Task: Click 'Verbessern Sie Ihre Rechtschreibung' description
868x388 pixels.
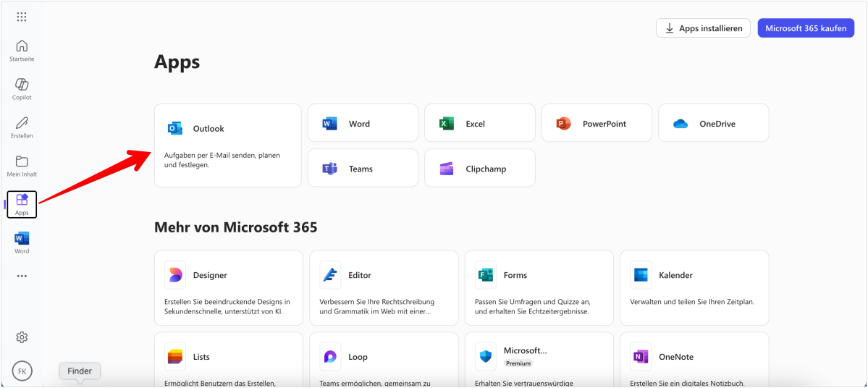Action: [x=377, y=307]
